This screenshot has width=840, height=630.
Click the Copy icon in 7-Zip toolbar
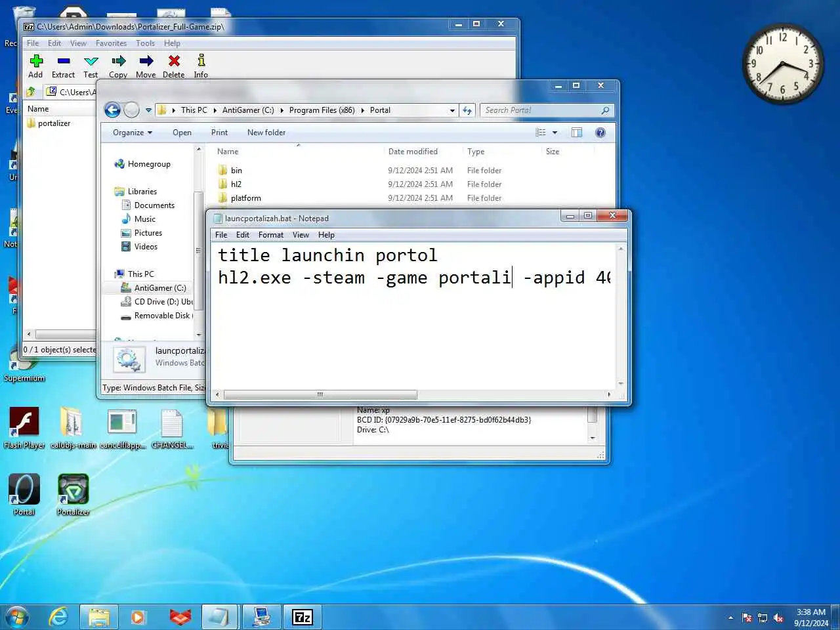(x=118, y=61)
